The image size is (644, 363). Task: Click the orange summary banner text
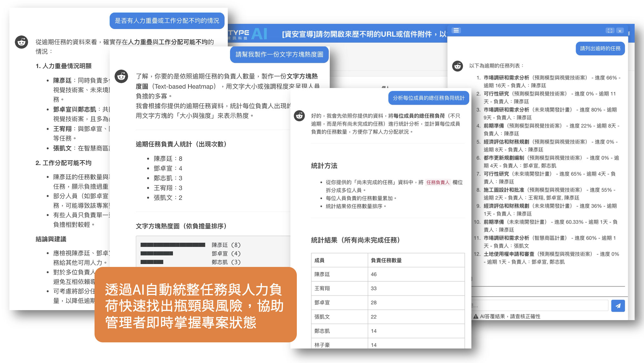pyautogui.click(x=195, y=305)
